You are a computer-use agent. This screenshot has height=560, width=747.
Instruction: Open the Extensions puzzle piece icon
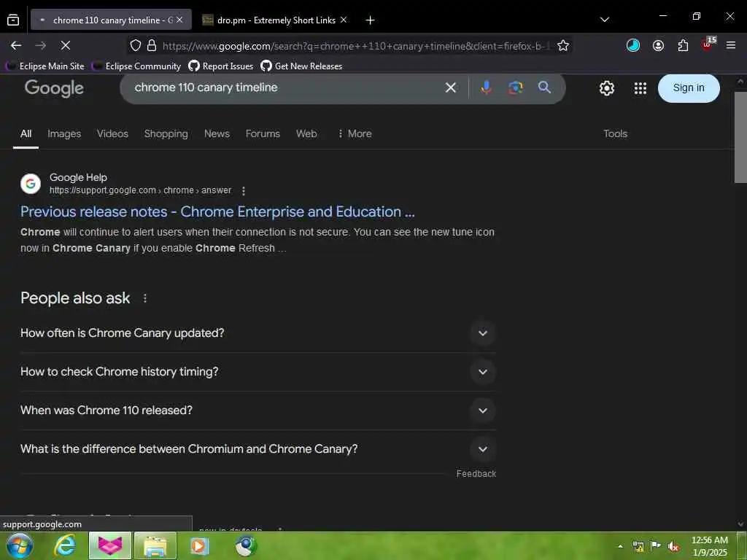coord(683,46)
